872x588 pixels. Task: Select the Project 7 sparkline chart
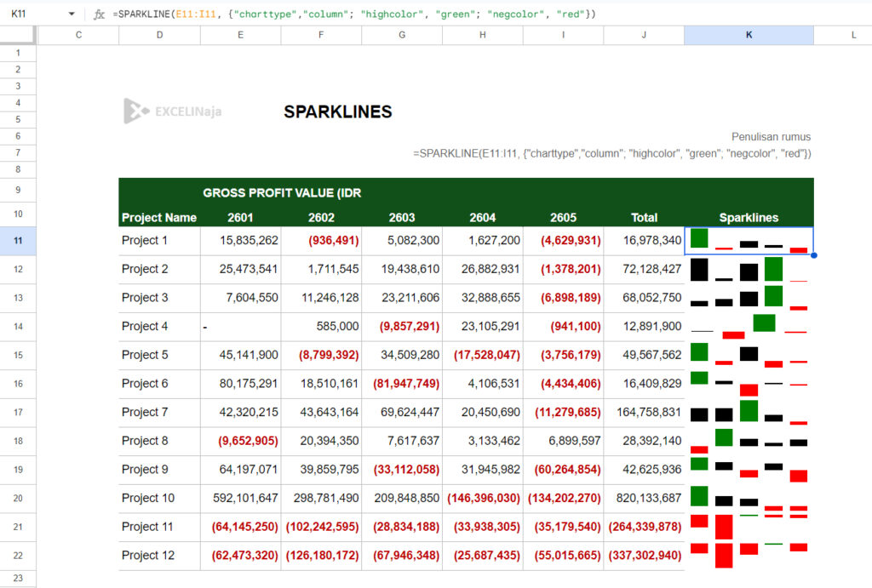pos(749,413)
